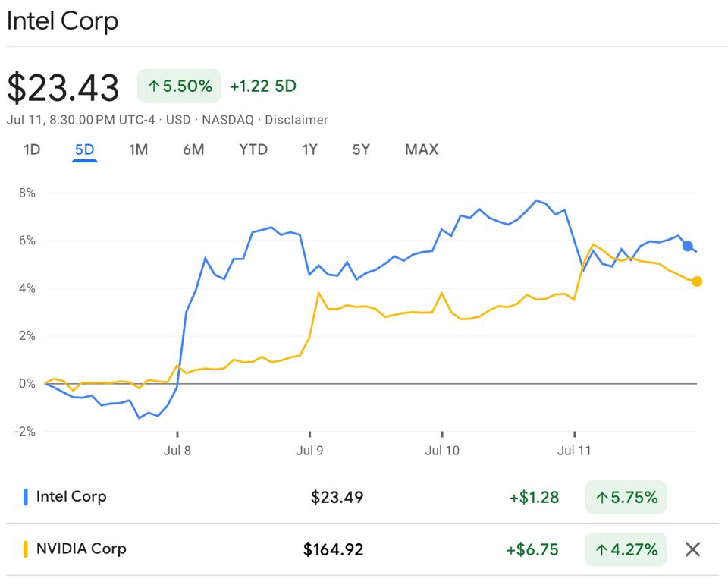Click the Intel 5.75% change badge
The width and height of the screenshot is (728, 585).
[x=626, y=497]
